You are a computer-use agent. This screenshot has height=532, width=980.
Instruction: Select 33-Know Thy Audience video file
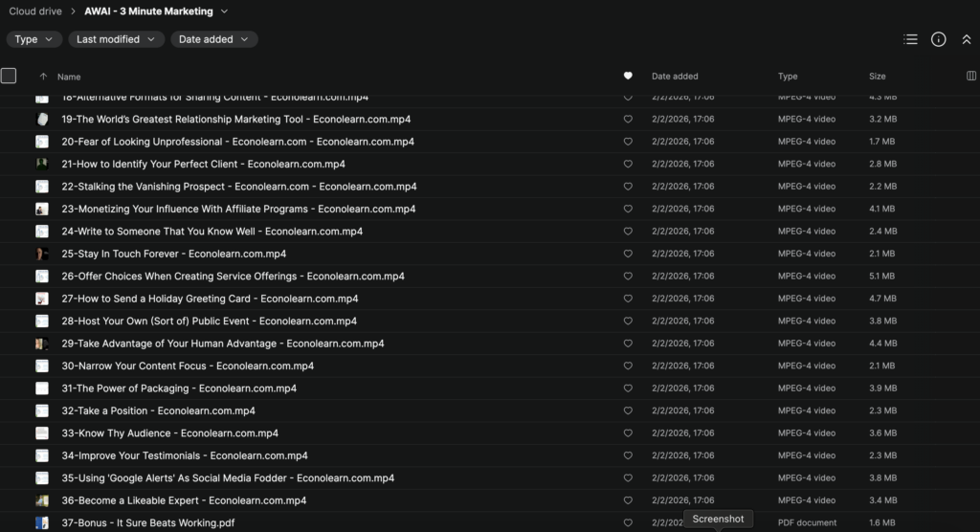click(169, 433)
